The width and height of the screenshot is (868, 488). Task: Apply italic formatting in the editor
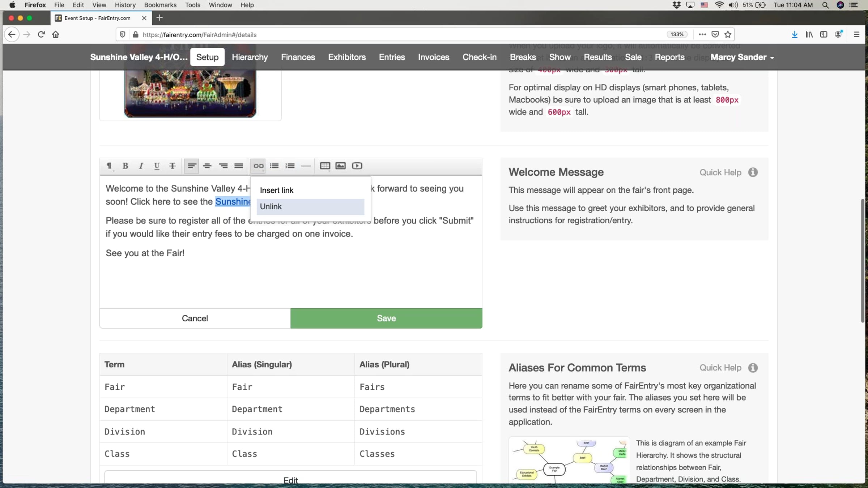(x=141, y=166)
